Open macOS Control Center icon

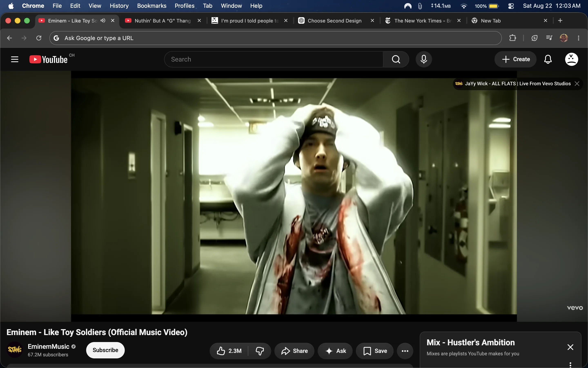point(511,6)
